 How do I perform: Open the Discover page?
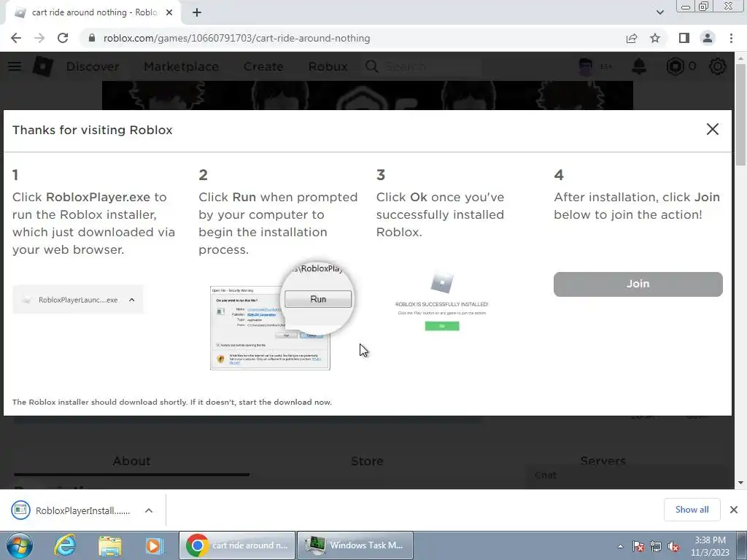[x=93, y=66]
